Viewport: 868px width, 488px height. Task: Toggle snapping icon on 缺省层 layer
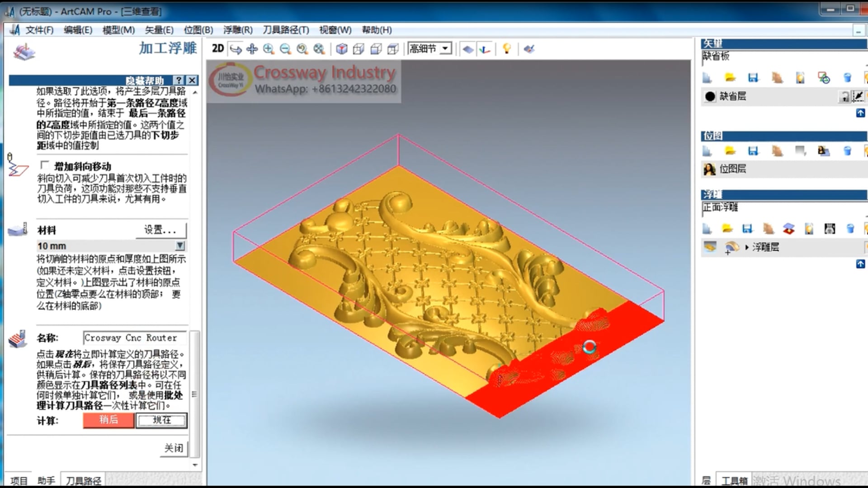coord(858,96)
